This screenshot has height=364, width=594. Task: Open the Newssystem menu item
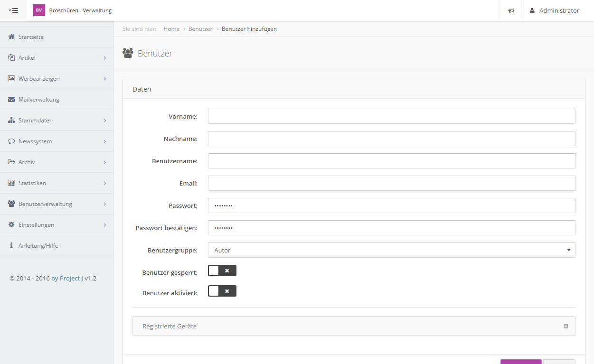(35, 141)
